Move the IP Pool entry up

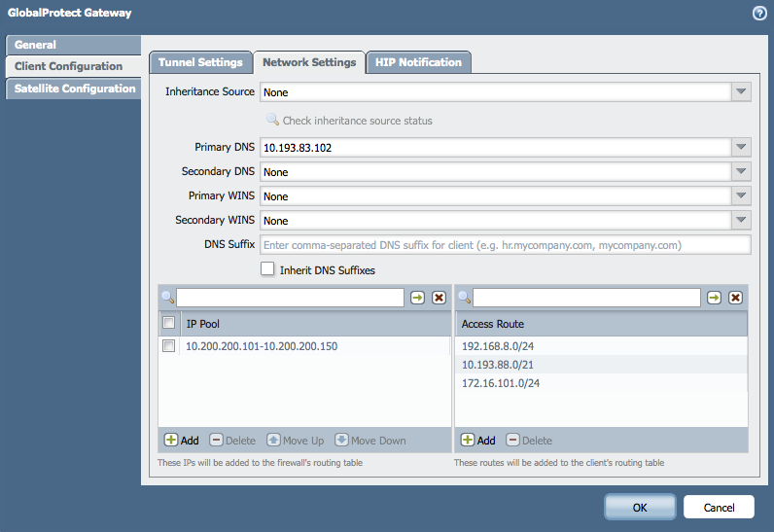[296, 441]
